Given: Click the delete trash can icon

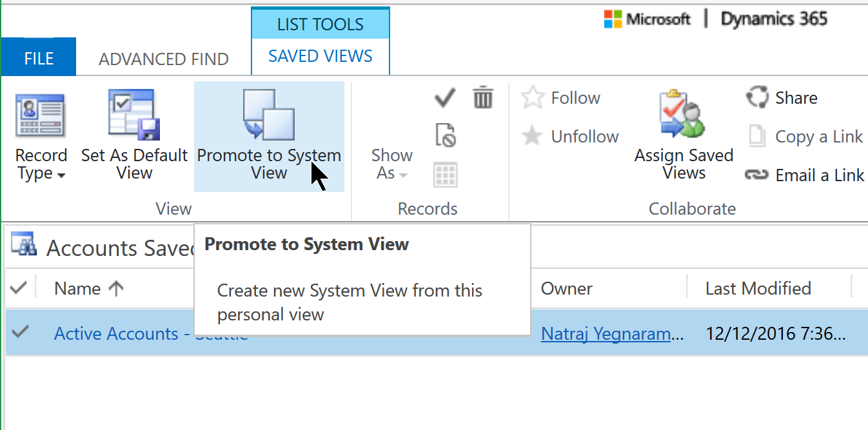Looking at the screenshot, I should click(483, 99).
